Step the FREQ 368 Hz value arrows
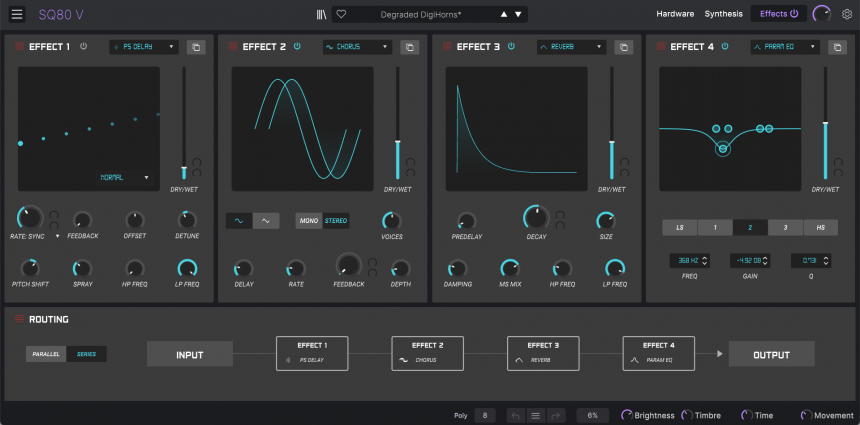 705,260
